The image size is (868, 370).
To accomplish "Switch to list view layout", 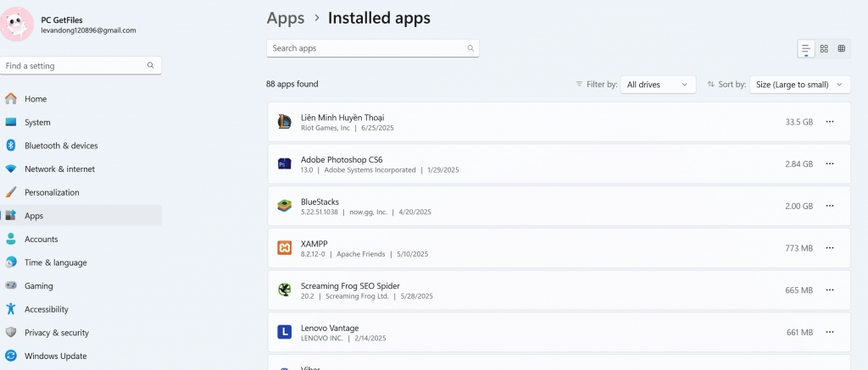I will coord(806,48).
